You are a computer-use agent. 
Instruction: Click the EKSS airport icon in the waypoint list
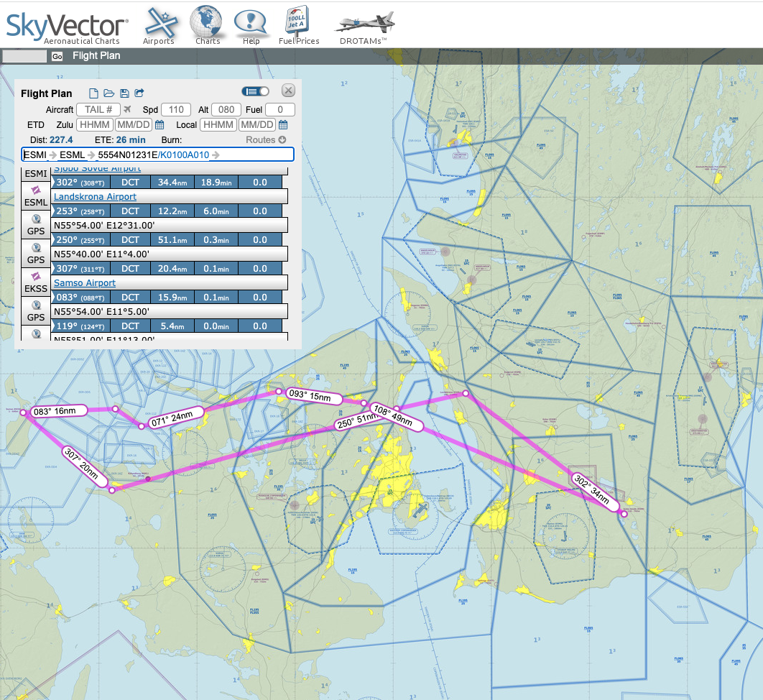(36, 277)
